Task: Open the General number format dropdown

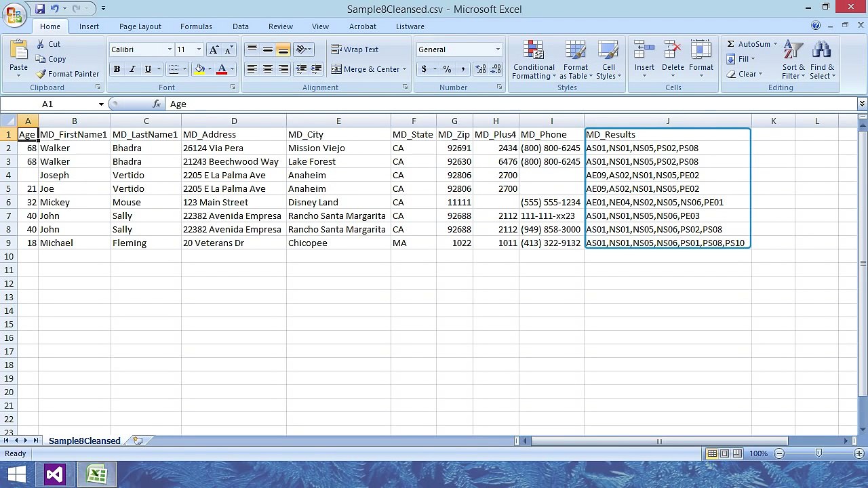Action: pos(498,49)
